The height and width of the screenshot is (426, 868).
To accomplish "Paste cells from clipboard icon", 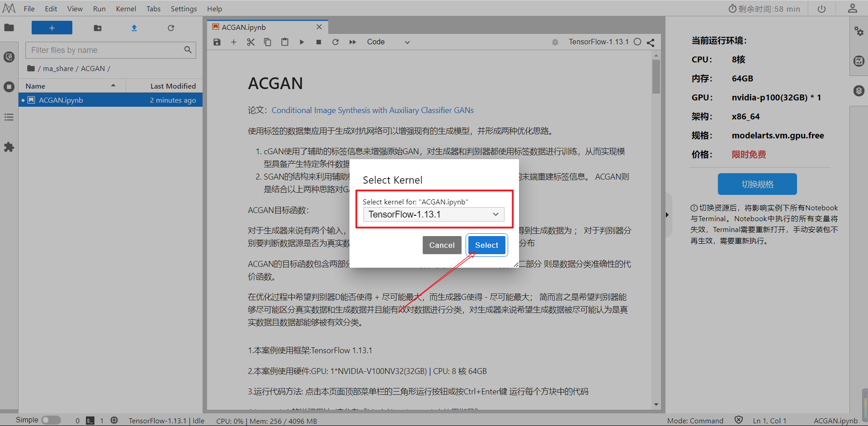I will click(285, 42).
